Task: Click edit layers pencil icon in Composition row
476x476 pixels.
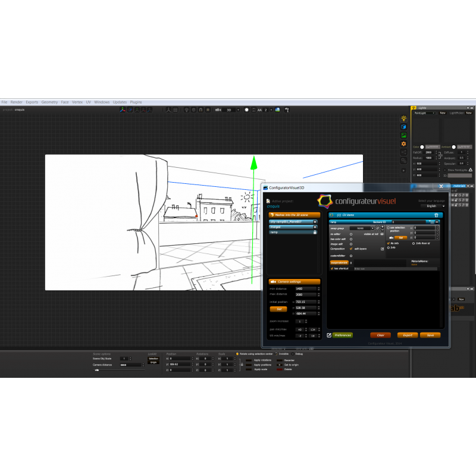Action: pyautogui.click(x=382, y=249)
